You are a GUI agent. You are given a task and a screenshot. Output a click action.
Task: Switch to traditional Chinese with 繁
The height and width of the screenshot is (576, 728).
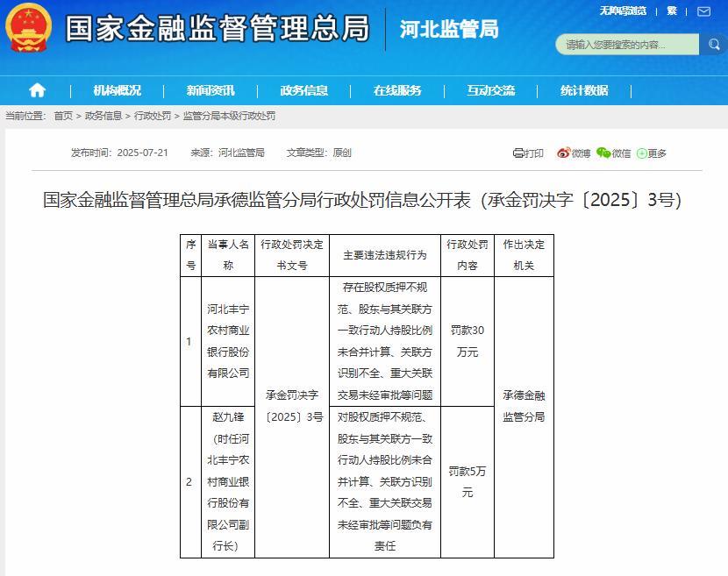tap(672, 11)
